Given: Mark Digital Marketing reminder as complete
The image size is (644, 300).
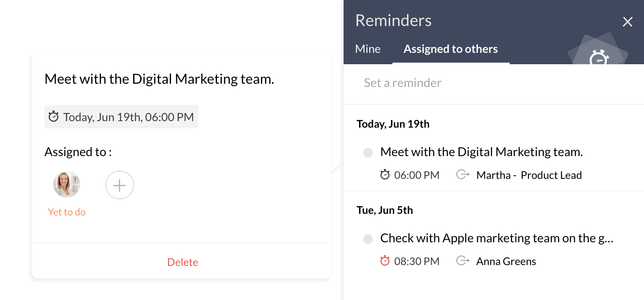Looking at the screenshot, I should pyautogui.click(x=368, y=153).
